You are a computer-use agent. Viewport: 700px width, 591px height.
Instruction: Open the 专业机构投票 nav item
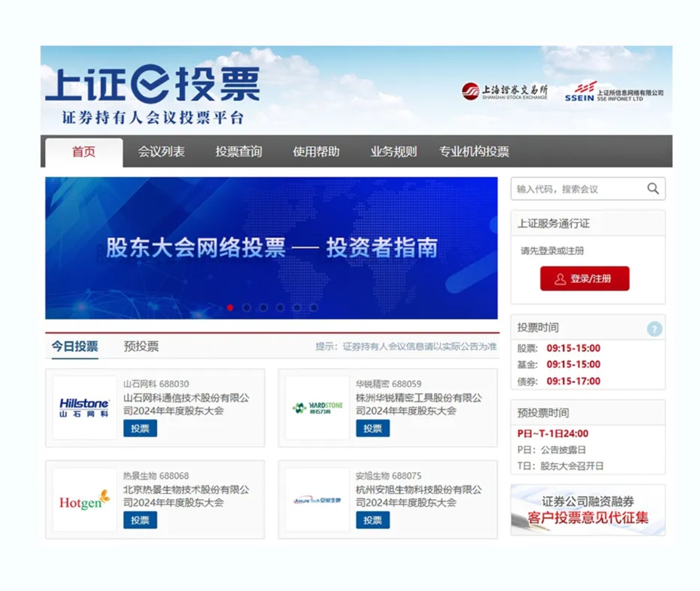click(474, 152)
